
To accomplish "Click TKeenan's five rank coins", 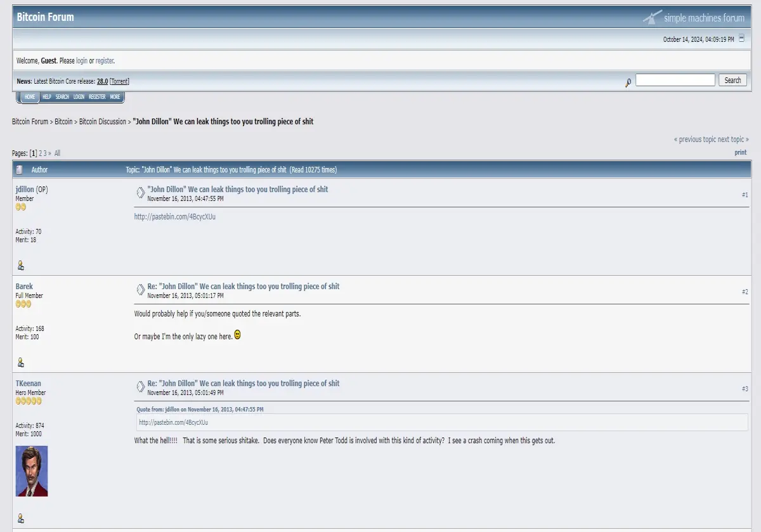I will coord(29,401).
